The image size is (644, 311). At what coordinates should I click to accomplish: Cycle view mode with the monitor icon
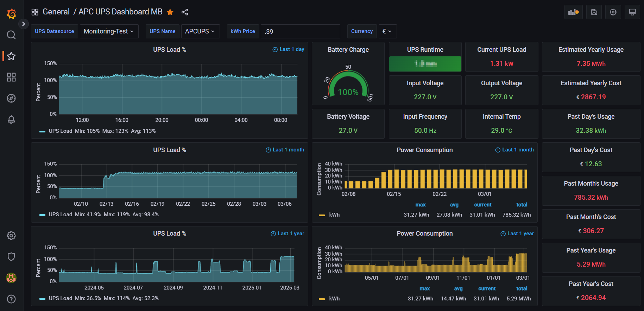[632, 12]
